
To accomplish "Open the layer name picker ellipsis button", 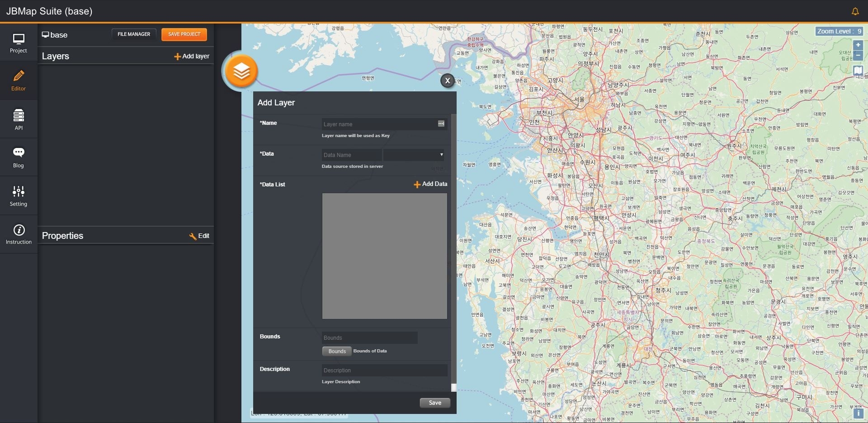I will coord(441,124).
